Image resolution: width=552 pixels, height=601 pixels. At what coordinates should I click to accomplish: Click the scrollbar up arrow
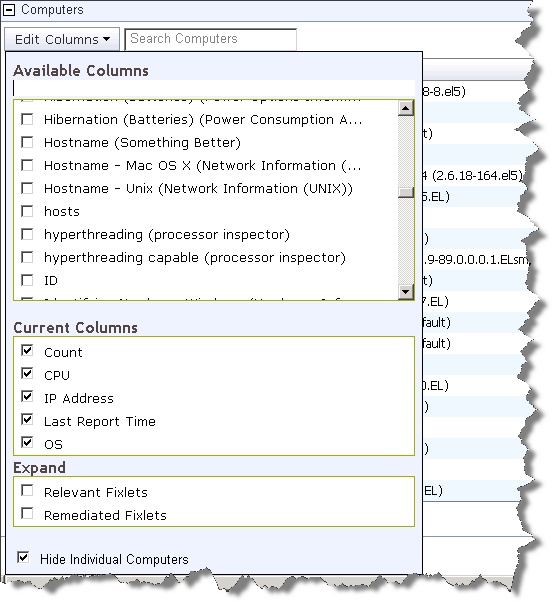click(406, 108)
